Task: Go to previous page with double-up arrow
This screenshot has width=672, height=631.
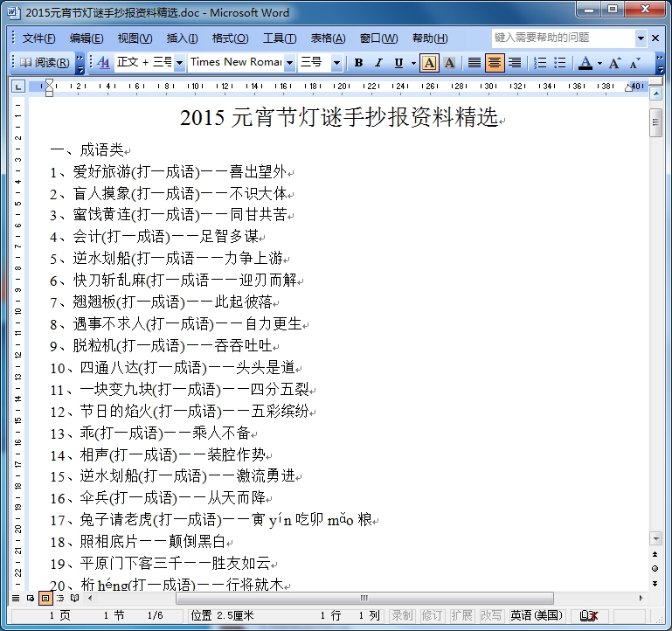Action: tap(655, 554)
